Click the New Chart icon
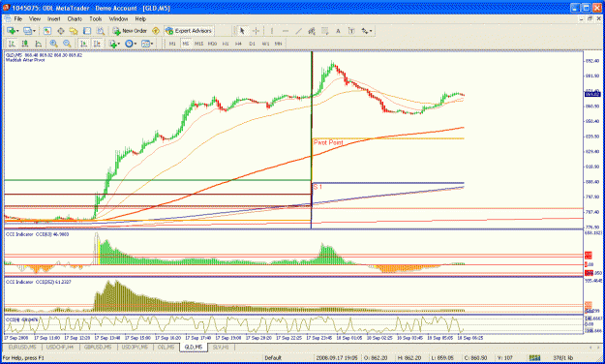The image size is (605, 364). pyautogui.click(x=12, y=31)
